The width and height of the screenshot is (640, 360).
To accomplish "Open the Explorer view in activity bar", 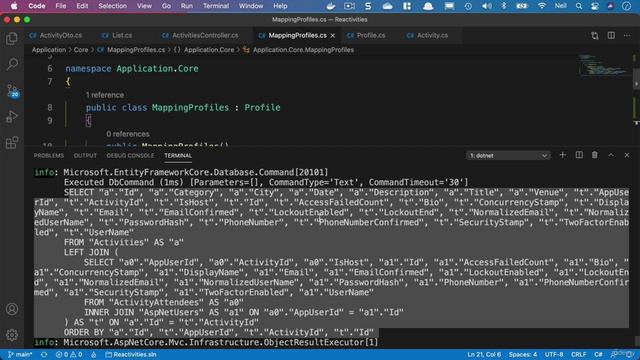I will [12, 39].
